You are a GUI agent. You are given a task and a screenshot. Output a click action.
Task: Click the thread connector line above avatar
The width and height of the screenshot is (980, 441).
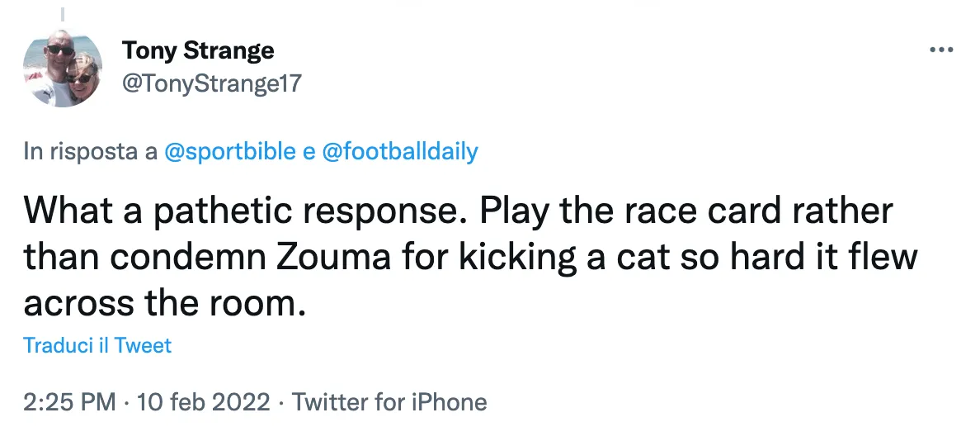(63, 12)
